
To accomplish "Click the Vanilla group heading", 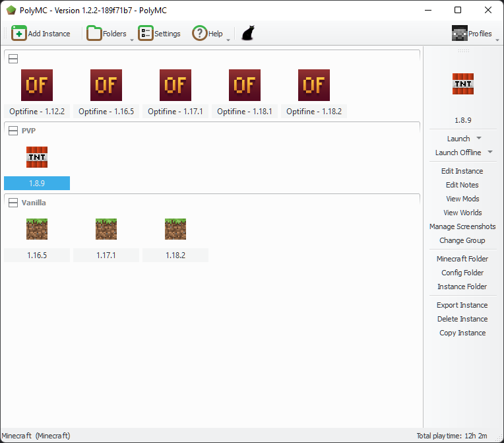I will pos(34,203).
